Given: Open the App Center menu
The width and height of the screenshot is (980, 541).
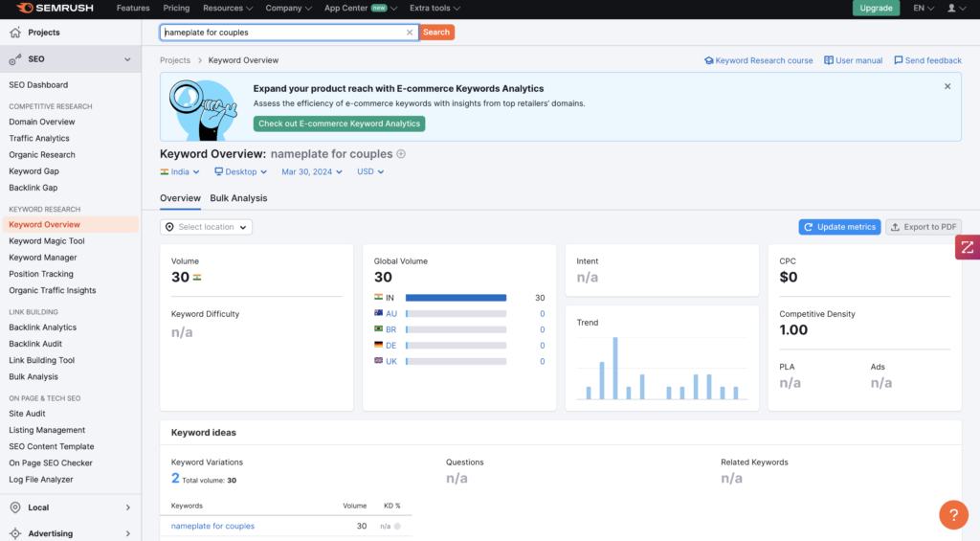Looking at the screenshot, I should coord(361,8).
